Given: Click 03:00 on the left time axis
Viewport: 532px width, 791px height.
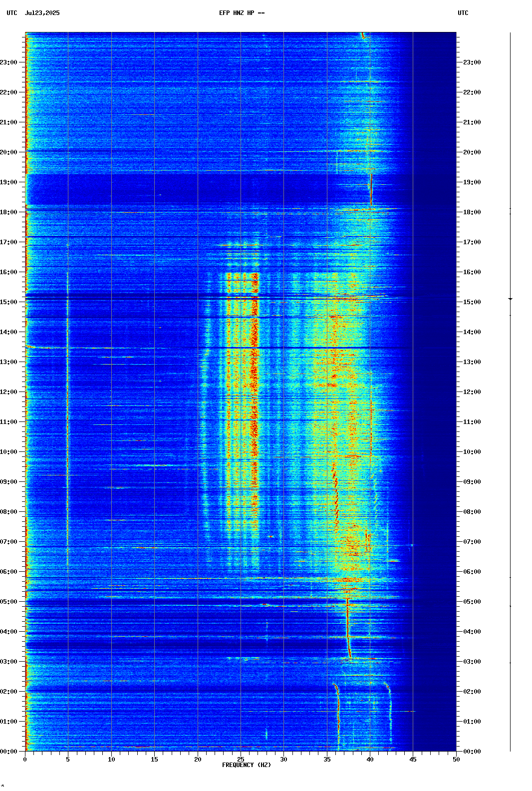Looking at the screenshot, I should click(8, 662).
